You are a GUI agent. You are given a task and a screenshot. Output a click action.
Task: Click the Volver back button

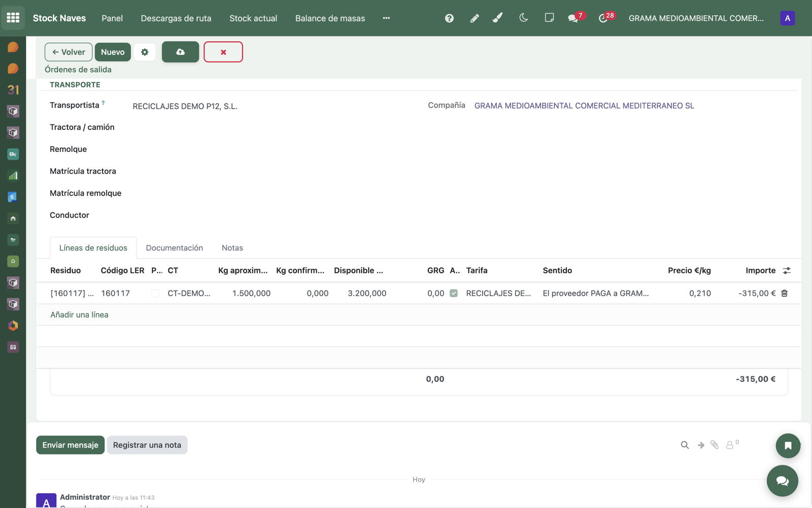coord(69,52)
